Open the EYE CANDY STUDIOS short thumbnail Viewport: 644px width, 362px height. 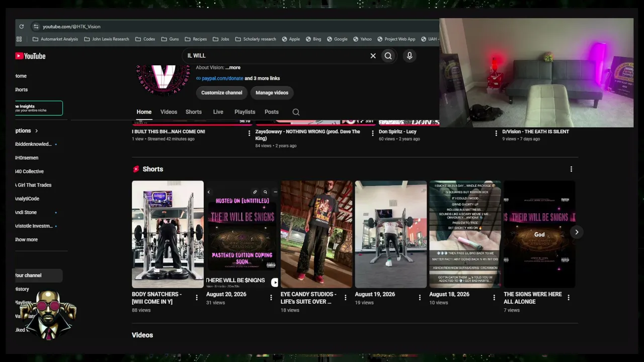[316, 234]
